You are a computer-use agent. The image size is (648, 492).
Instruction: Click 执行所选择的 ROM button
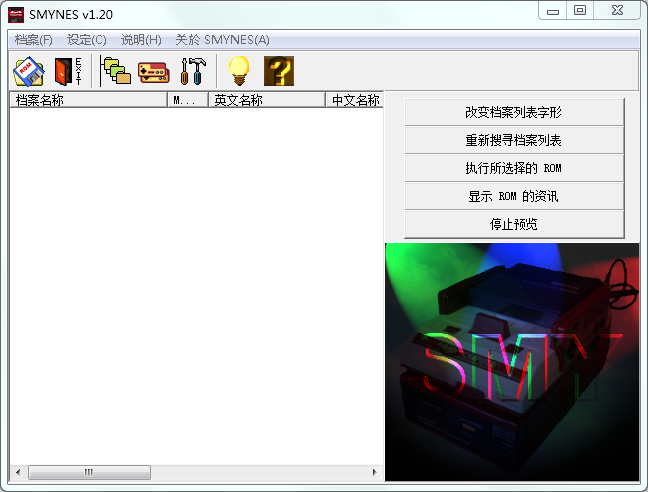click(514, 168)
